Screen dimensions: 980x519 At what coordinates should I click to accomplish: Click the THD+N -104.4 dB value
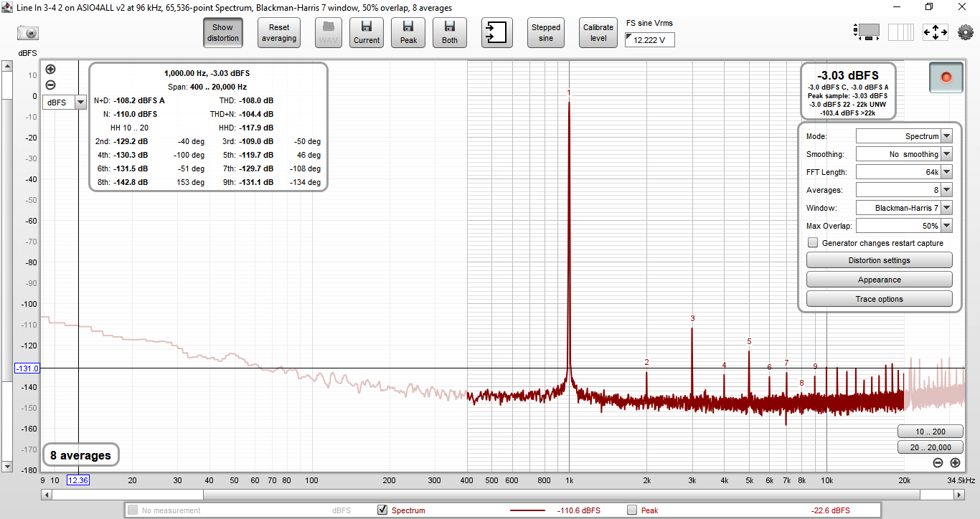[256, 114]
